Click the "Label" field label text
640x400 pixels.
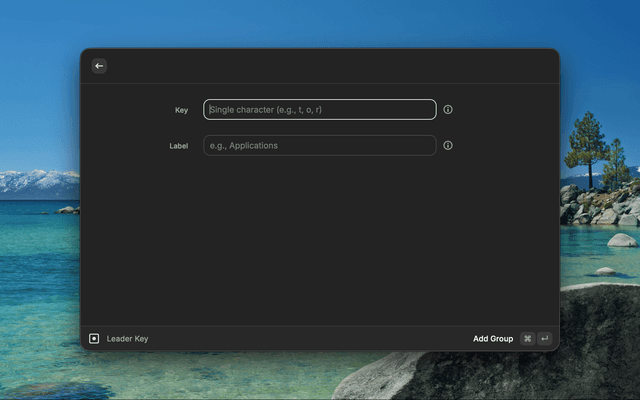(178, 145)
